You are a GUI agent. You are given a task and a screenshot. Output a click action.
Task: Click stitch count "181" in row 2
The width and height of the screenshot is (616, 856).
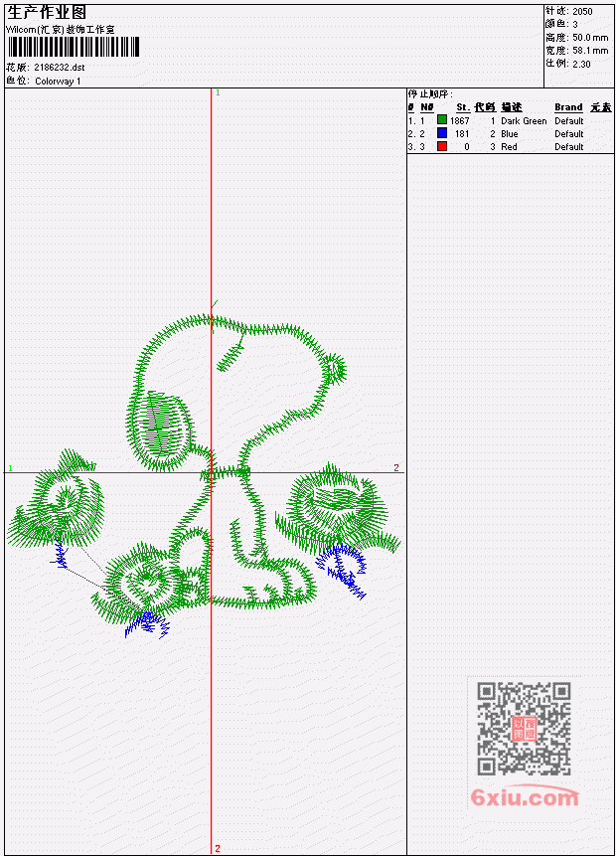click(462, 134)
